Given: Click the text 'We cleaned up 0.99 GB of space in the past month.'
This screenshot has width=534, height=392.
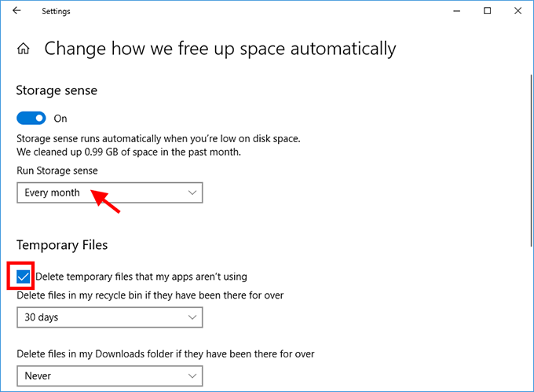Looking at the screenshot, I should [129, 152].
